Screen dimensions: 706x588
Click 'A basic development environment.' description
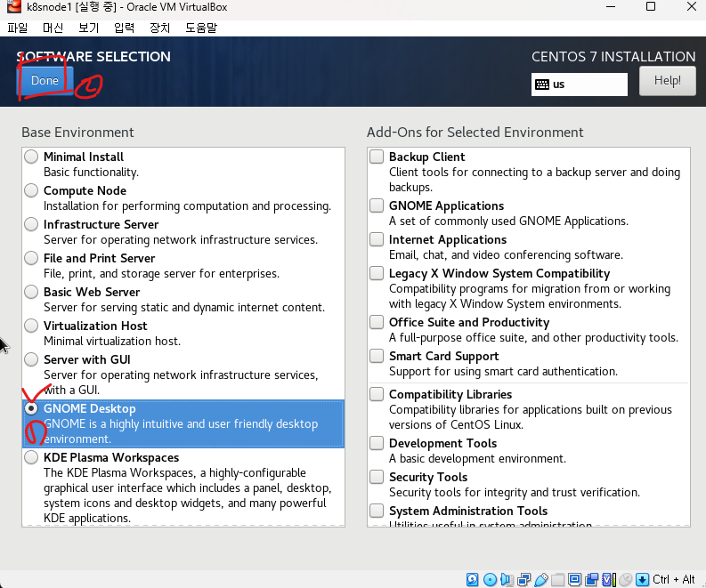click(x=478, y=458)
